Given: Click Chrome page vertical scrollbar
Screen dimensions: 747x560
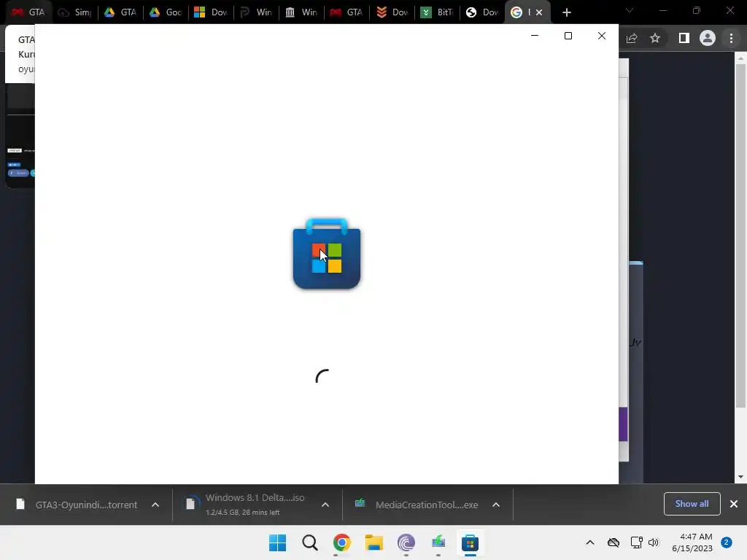Looking at the screenshot, I should tap(740, 236).
